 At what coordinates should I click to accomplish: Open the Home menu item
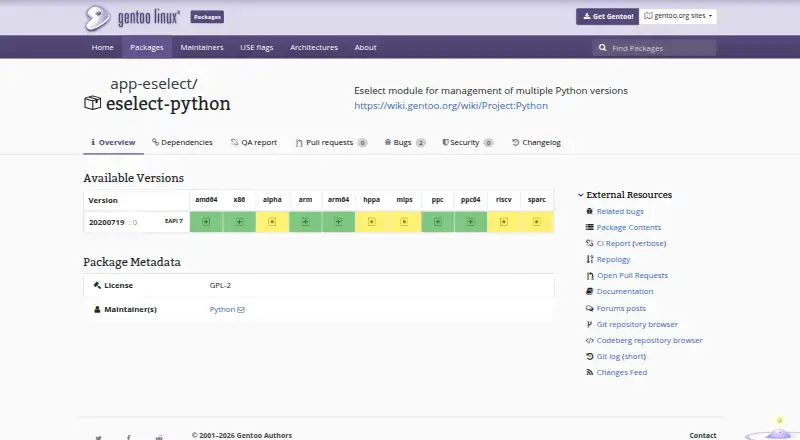(103, 47)
